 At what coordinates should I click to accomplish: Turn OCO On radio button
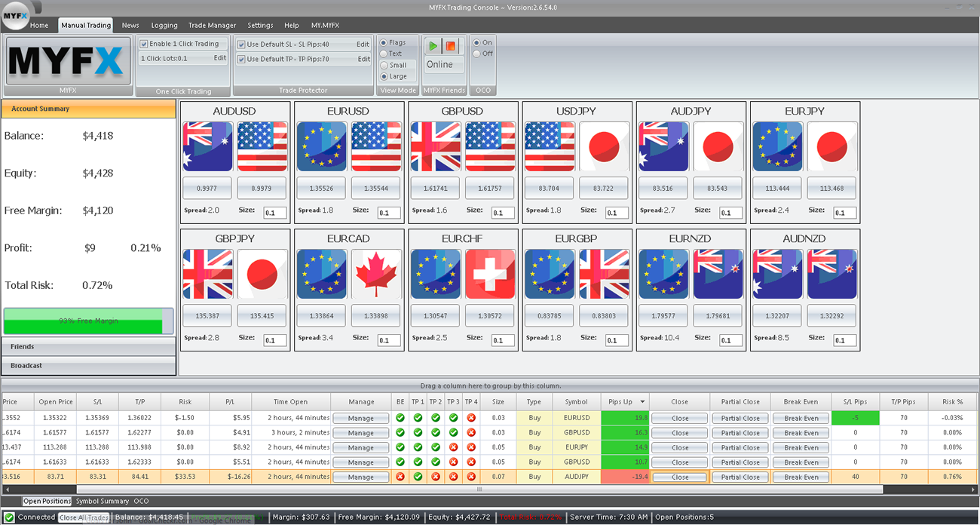coord(476,43)
